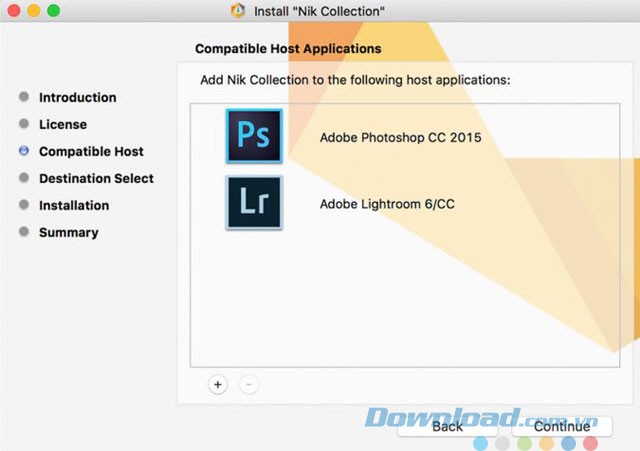Click the blue bullet beside Compatible Host
This screenshot has width=640, height=451.
[x=24, y=152]
